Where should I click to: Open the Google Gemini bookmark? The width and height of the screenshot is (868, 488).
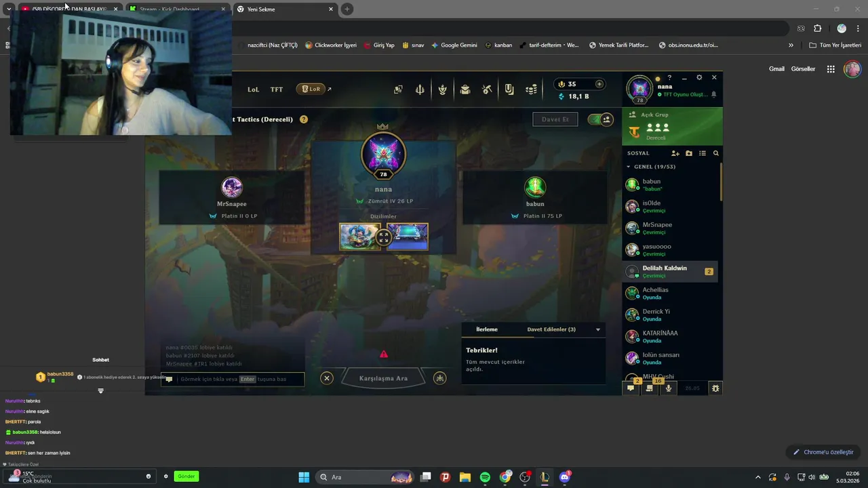[x=454, y=45]
